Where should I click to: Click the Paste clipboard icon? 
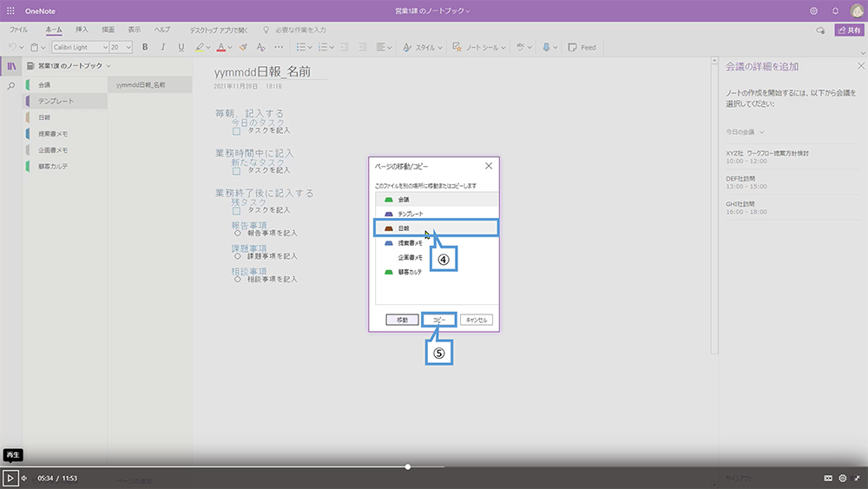[35, 47]
